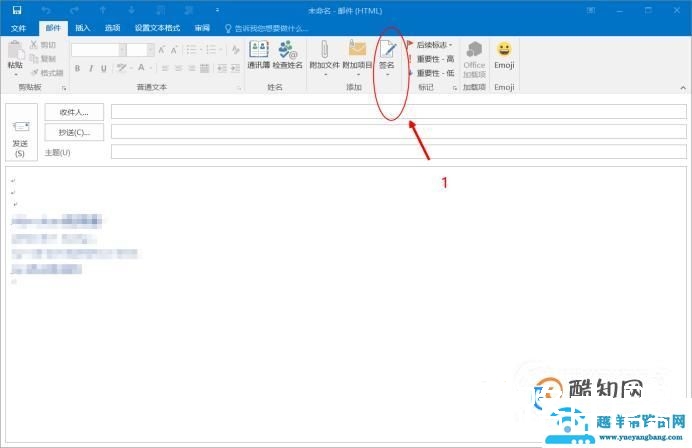Collapse the ribbon with the chevron
Image resolution: width=692 pixels, height=448 pixels.
(683, 88)
